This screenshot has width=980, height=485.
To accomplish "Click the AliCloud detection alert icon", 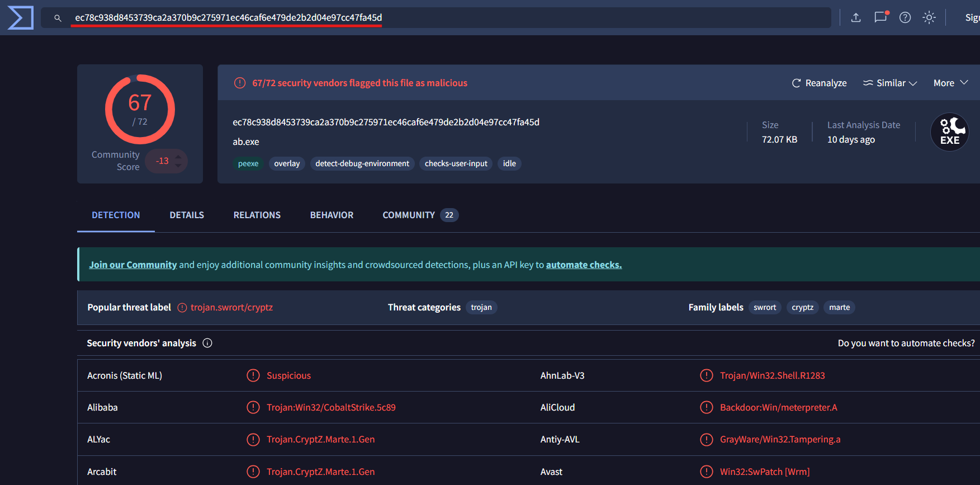I will pyautogui.click(x=707, y=407).
